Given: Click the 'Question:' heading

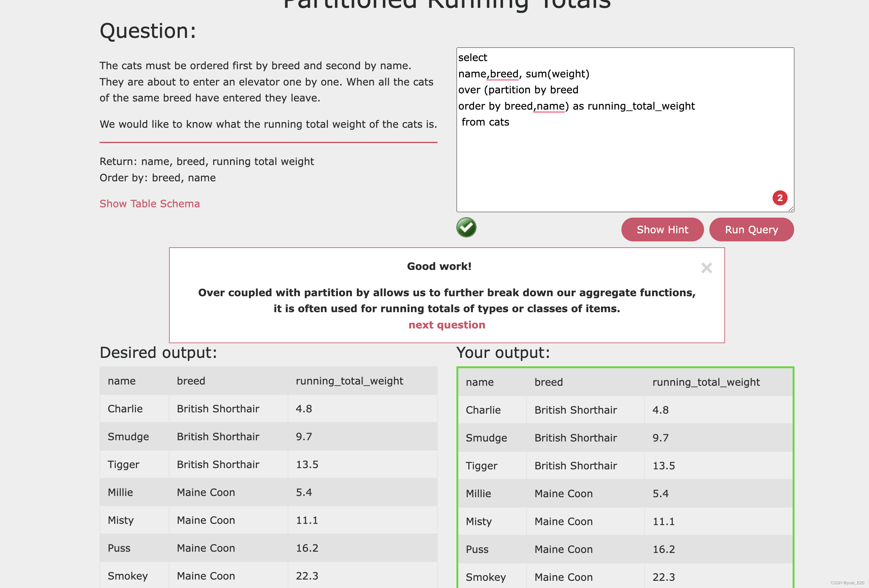Looking at the screenshot, I should click(148, 31).
